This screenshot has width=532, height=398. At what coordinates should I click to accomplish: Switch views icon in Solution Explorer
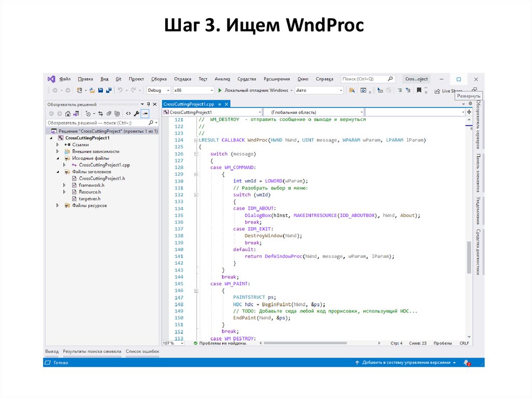click(76, 114)
